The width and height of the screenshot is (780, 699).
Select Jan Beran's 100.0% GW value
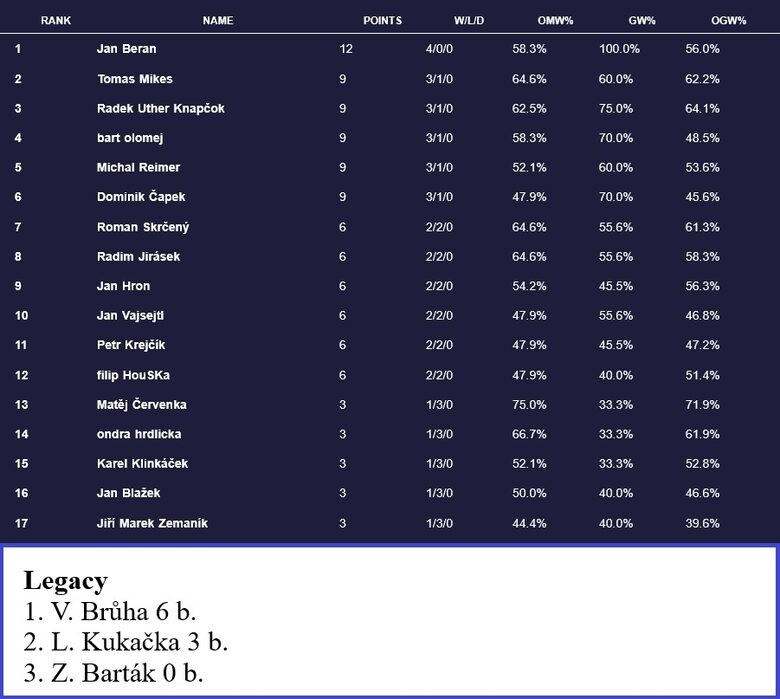click(x=619, y=49)
